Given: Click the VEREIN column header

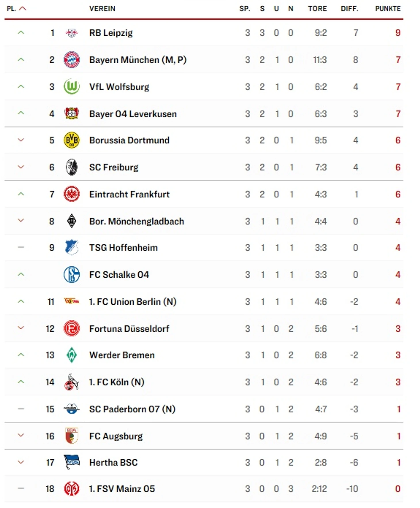Looking at the screenshot, I should click(x=102, y=9).
